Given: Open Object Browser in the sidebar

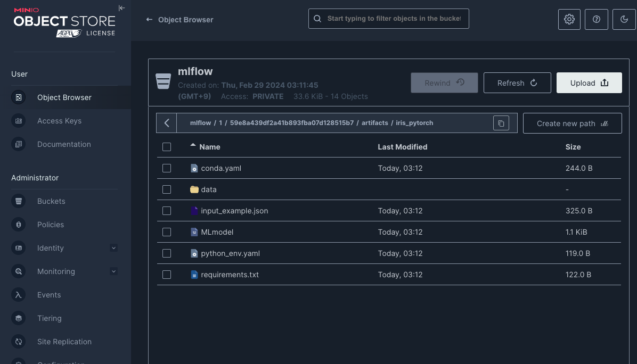Looking at the screenshot, I should (x=64, y=97).
